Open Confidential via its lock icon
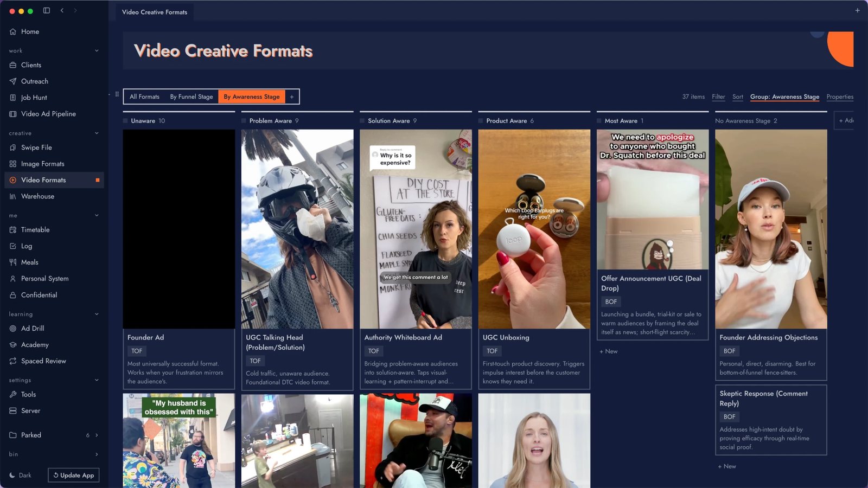The image size is (868, 488). pos(13,295)
